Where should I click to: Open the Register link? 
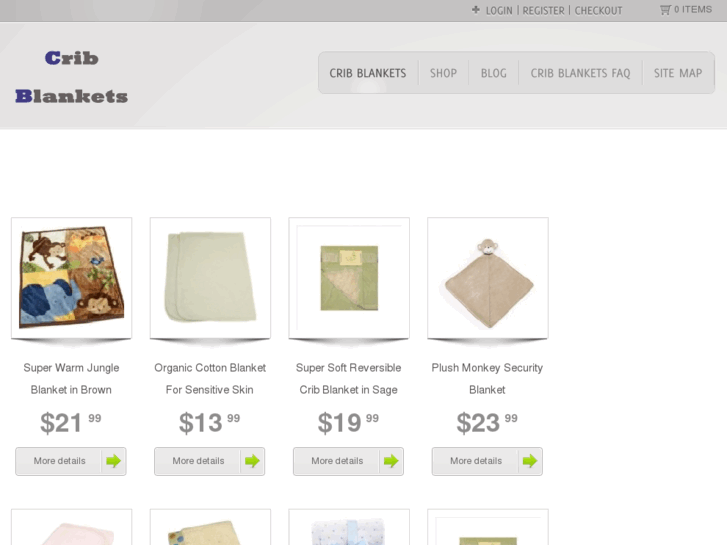[x=543, y=11]
